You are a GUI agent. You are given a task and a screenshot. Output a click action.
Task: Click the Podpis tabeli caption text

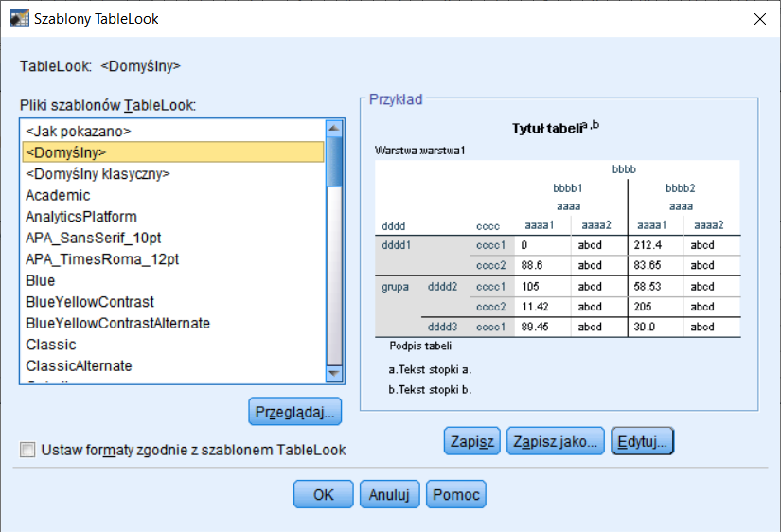click(x=420, y=346)
